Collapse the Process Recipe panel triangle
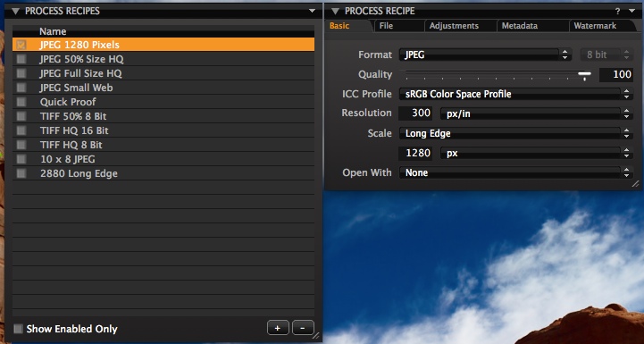The width and height of the screenshot is (644, 344). click(x=335, y=12)
